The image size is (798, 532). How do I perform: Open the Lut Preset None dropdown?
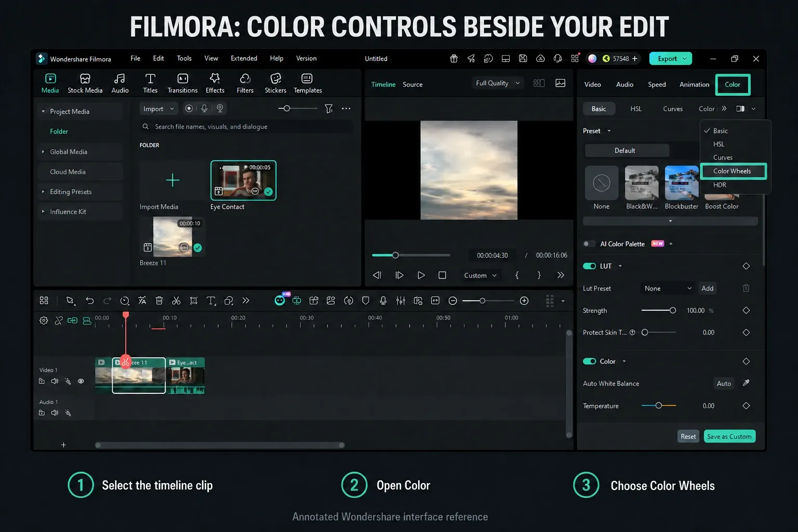click(x=668, y=288)
